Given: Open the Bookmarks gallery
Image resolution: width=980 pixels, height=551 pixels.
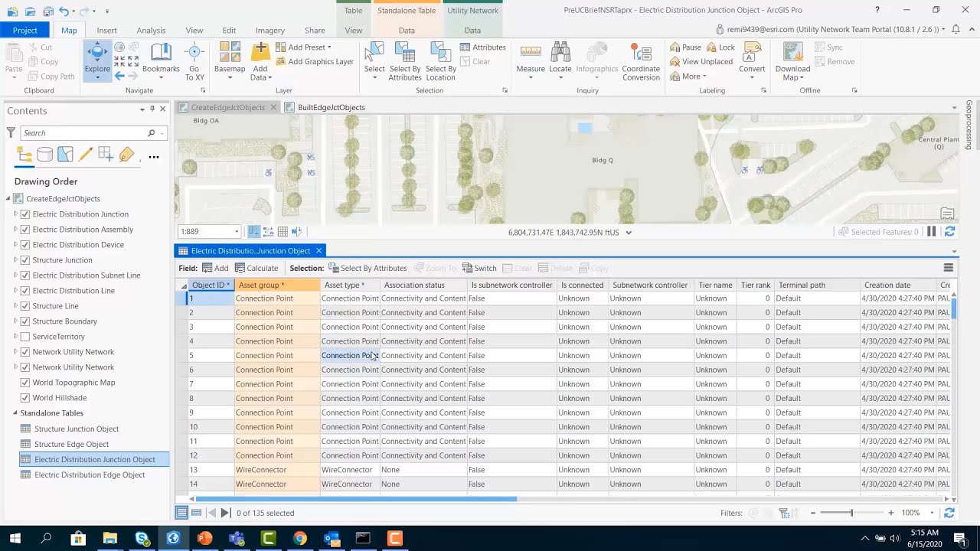Looking at the screenshot, I should [161, 61].
